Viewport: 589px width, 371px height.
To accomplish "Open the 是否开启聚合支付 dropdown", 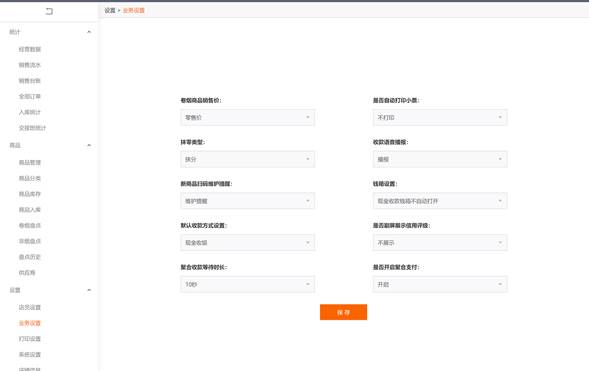I will [440, 284].
